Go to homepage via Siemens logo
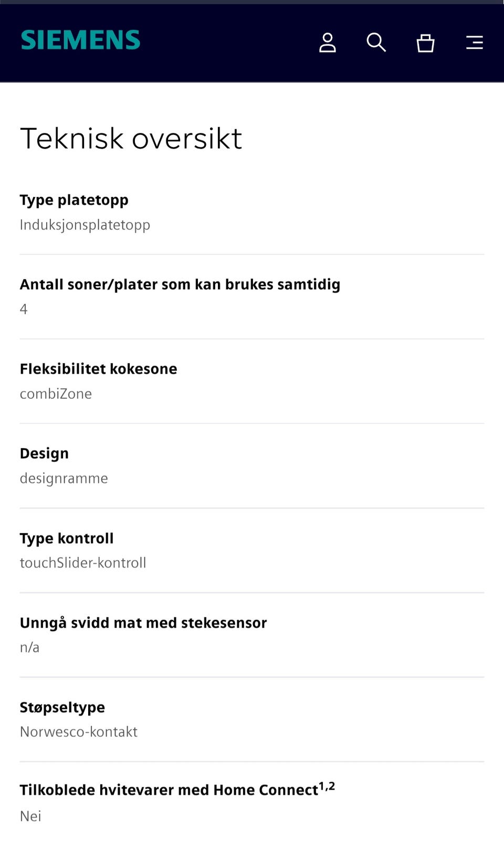 tap(80, 40)
